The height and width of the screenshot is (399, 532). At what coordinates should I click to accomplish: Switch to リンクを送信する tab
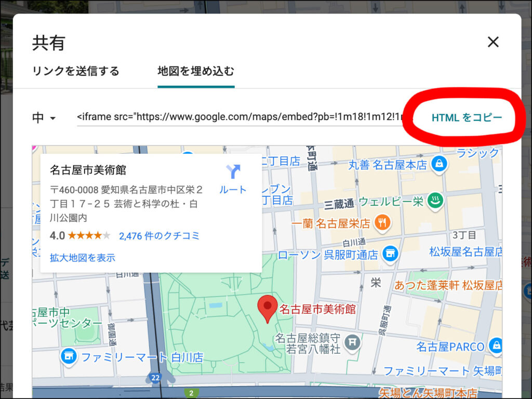coord(76,71)
